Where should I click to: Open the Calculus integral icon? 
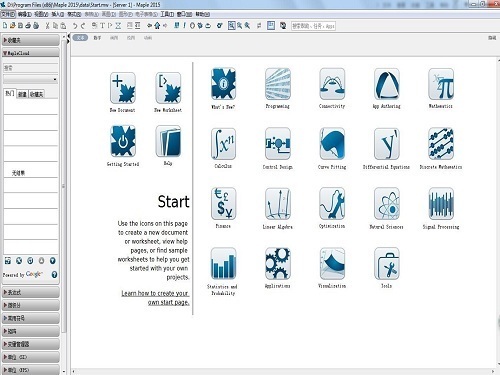(223, 144)
